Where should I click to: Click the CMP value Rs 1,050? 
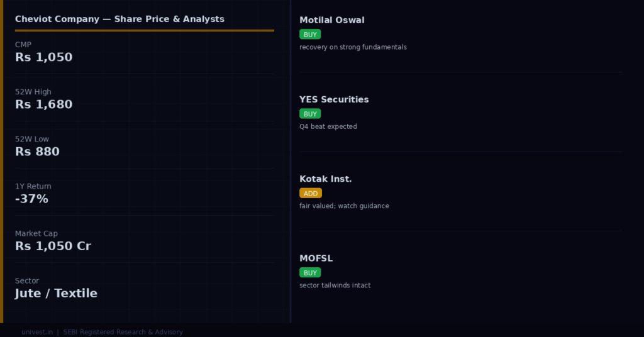43,57
